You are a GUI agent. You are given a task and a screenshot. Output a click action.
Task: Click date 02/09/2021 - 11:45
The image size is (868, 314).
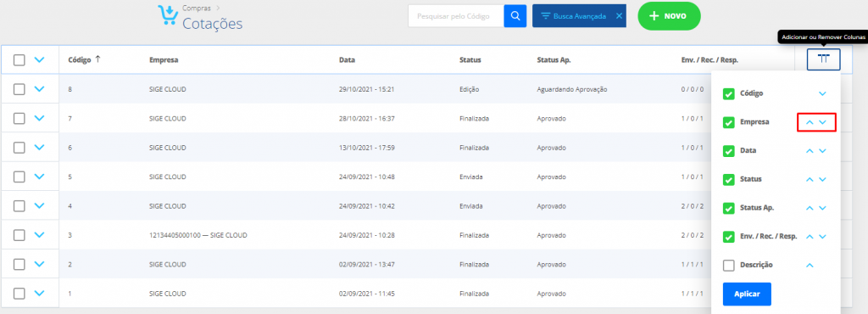coord(366,294)
